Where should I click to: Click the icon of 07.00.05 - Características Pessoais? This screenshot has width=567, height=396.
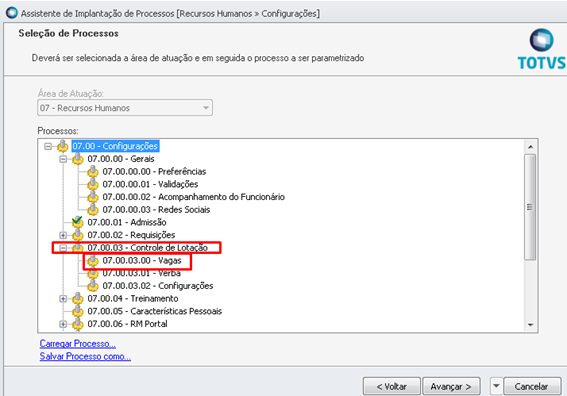pos(78,311)
